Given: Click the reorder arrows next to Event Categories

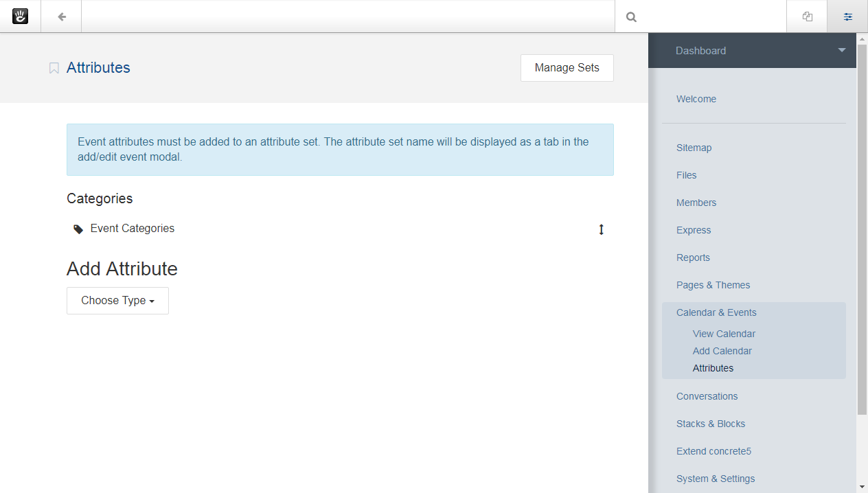Looking at the screenshot, I should click(x=601, y=229).
